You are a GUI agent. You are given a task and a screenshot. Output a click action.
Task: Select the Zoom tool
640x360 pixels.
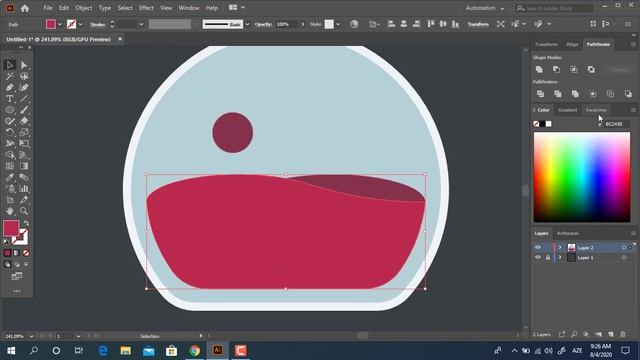point(24,211)
